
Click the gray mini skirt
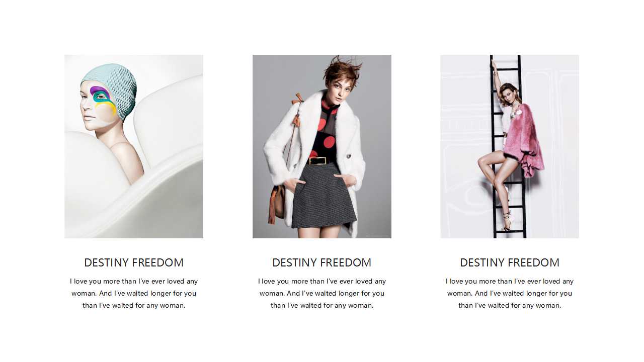click(x=324, y=195)
